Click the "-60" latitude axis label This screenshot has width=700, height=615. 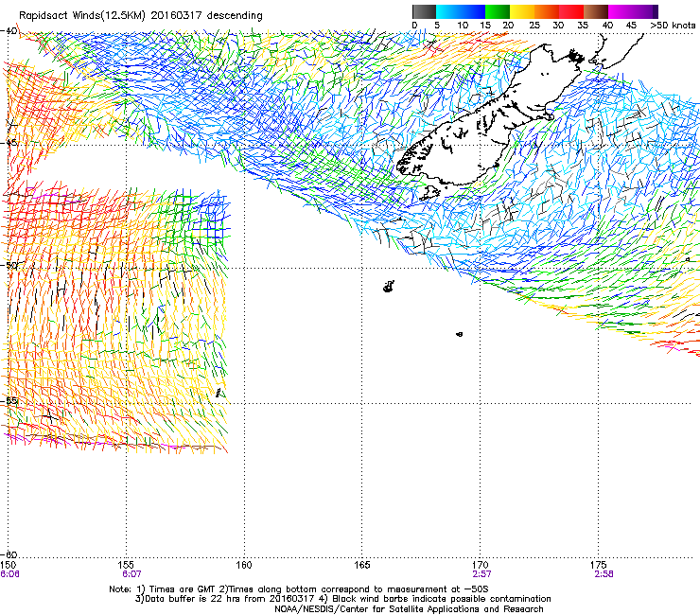pyautogui.click(x=9, y=554)
